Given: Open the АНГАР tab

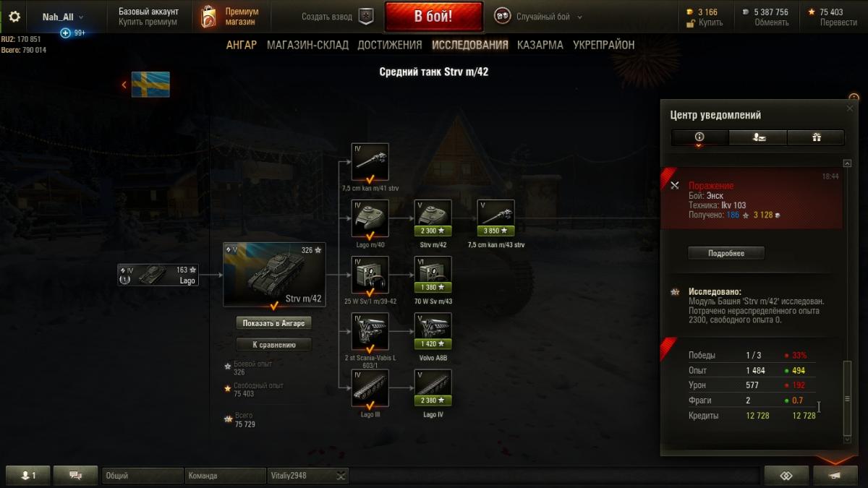Looking at the screenshot, I should coord(241,45).
